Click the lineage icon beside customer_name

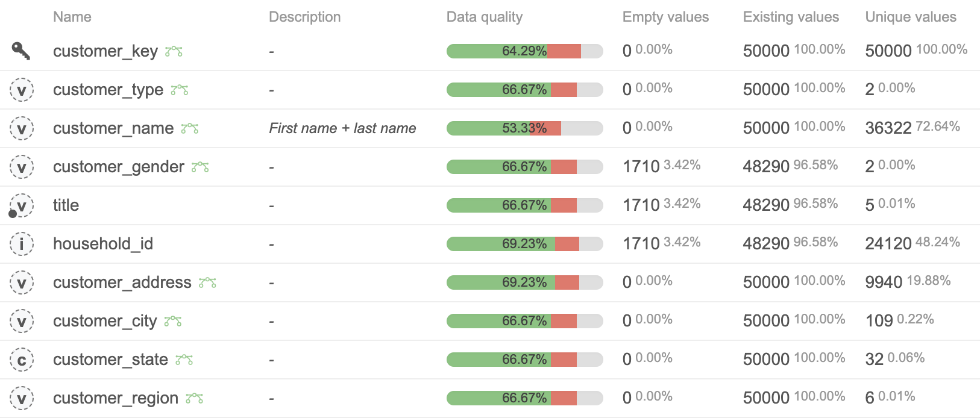coord(190,129)
